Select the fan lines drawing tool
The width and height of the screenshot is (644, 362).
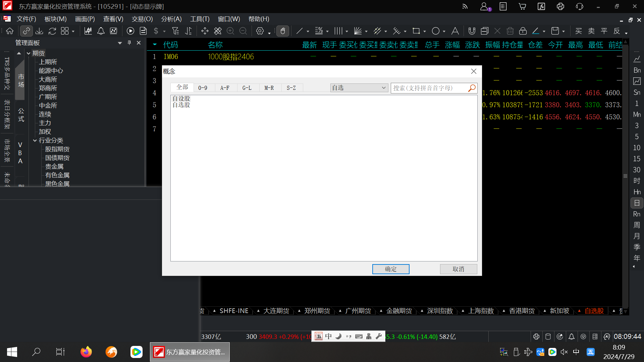pyautogui.click(x=358, y=31)
